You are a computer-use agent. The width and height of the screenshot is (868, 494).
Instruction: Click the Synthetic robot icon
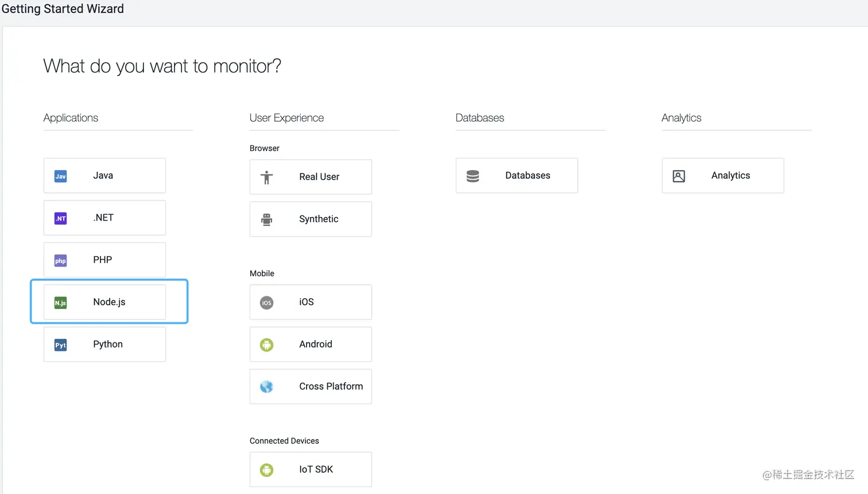pyautogui.click(x=266, y=219)
